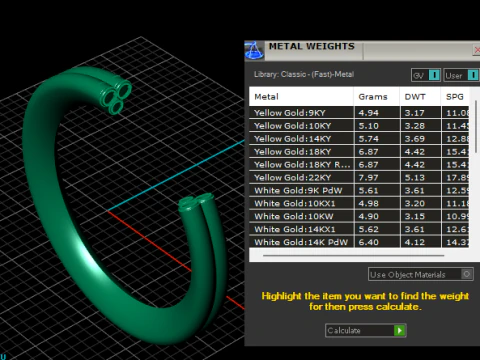
Task: Select the Yellow Gold:9KY row
Action: point(359,113)
